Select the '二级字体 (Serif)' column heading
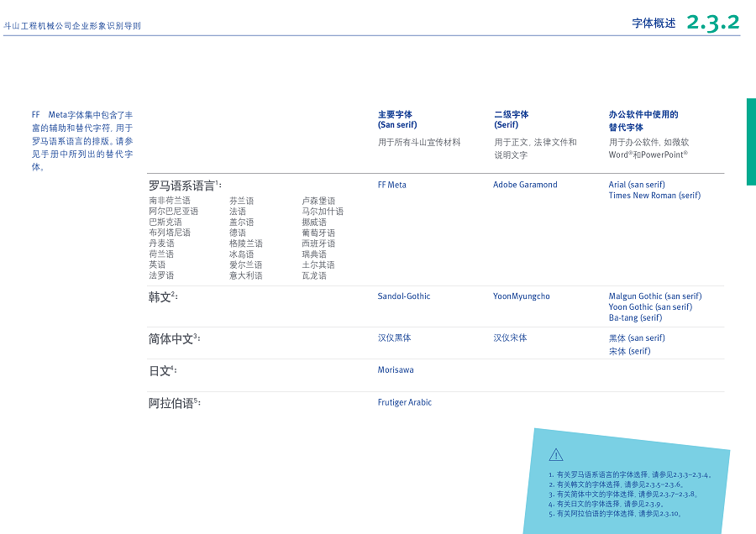 [x=511, y=119]
